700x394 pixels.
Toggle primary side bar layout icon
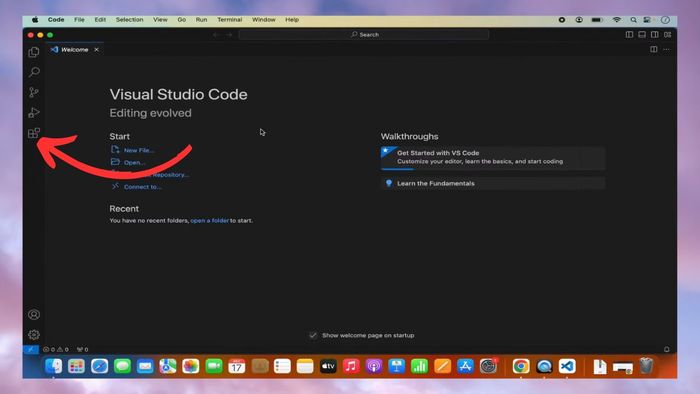coord(629,34)
